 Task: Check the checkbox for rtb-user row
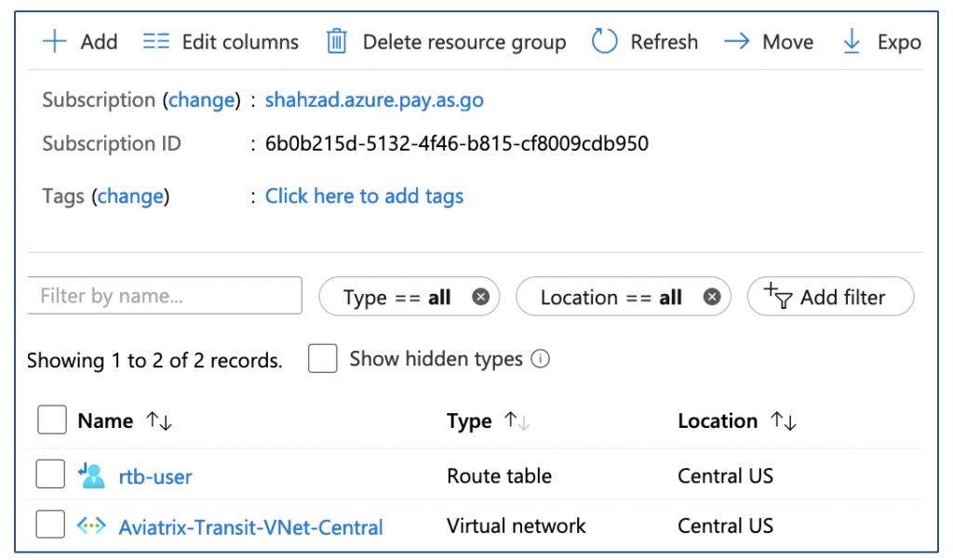[51, 474]
